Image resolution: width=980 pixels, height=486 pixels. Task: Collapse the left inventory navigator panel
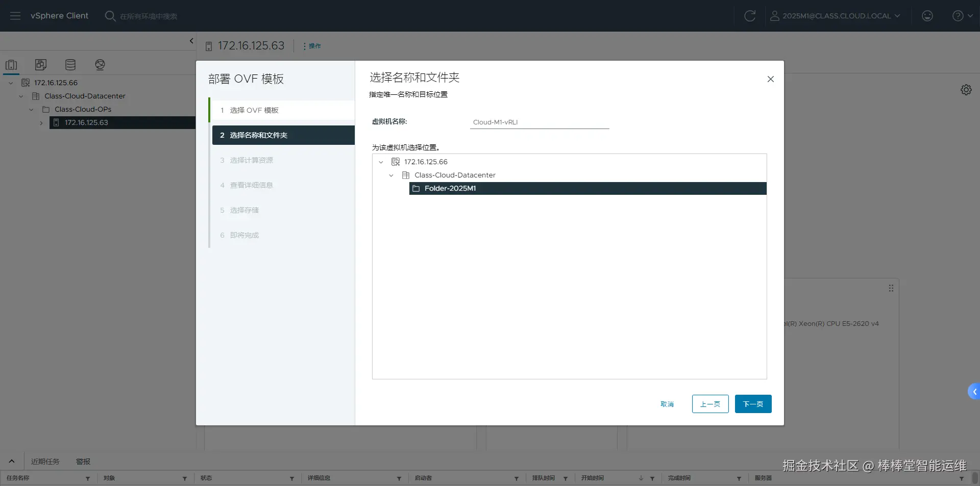coord(191,41)
